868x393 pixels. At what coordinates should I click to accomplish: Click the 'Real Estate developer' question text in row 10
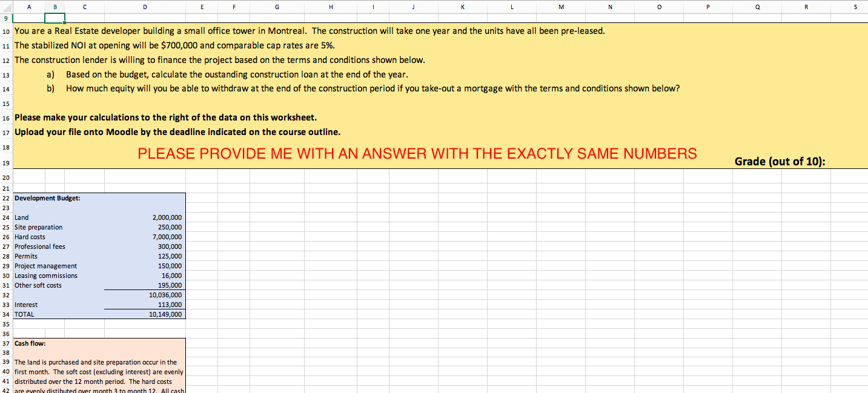(x=310, y=31)
